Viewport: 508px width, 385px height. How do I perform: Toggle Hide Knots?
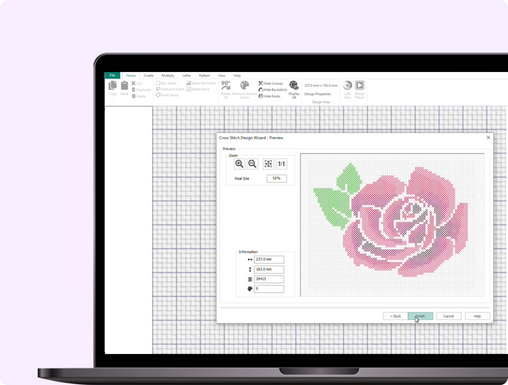pyautogui.click(x=269, y=96)
